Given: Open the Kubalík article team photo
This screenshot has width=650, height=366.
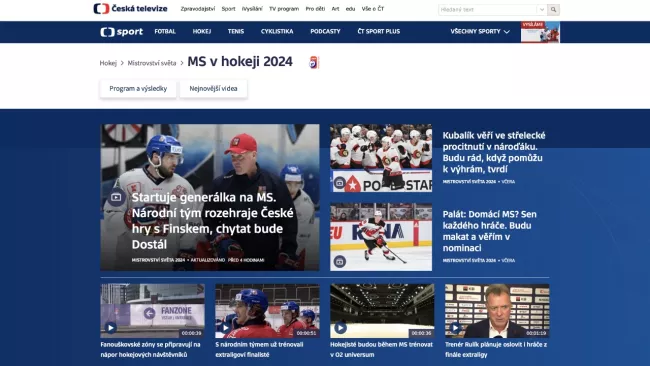Looking at the screenshot, I should coord(381,158).
